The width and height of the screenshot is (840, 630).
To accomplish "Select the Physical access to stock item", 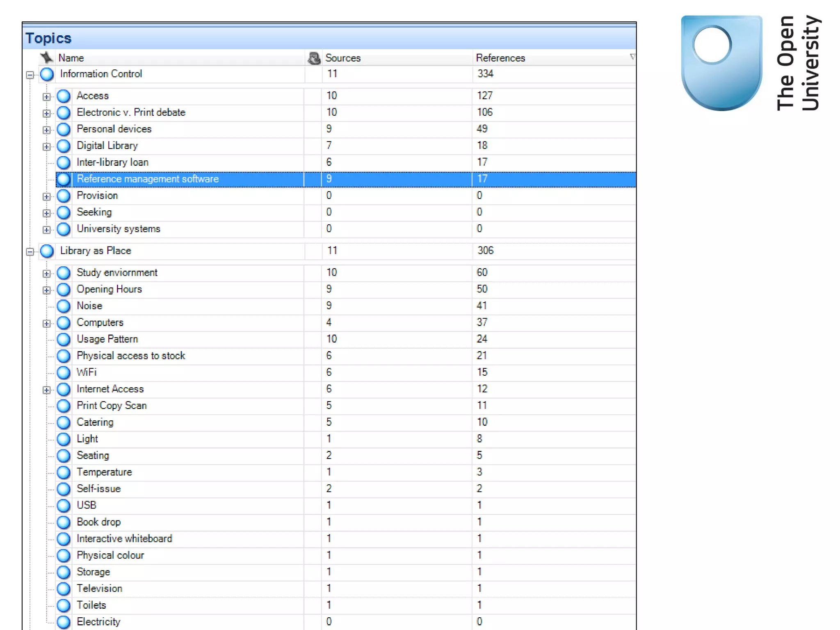I will pyautogui.click(x=131, y=356).
